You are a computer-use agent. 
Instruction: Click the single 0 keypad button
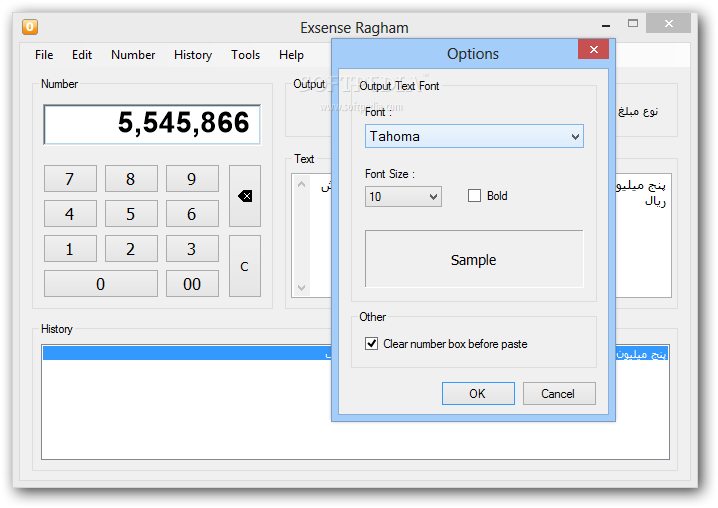point(101,284)
